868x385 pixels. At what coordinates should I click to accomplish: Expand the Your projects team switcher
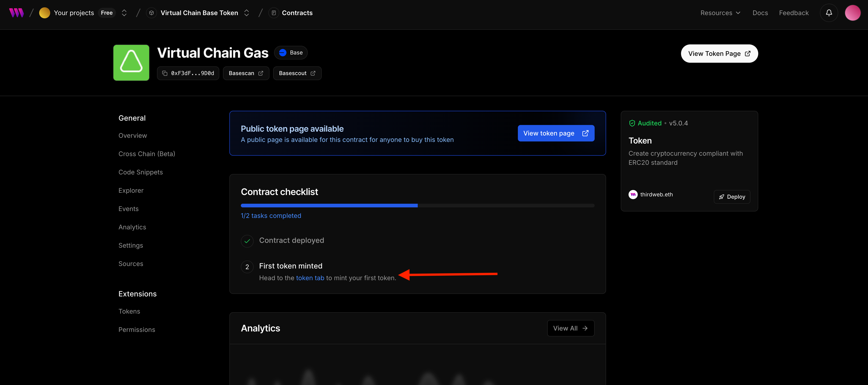[x=124, y=13]
